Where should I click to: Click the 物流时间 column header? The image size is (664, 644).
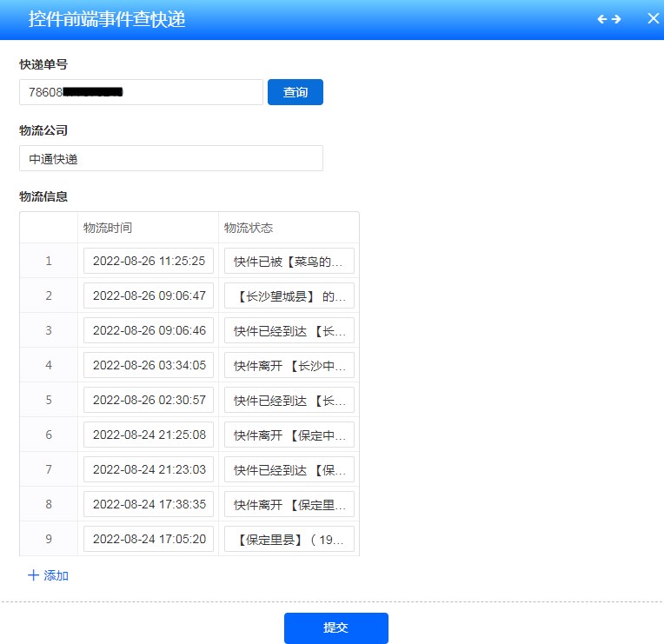click(108, 228)
